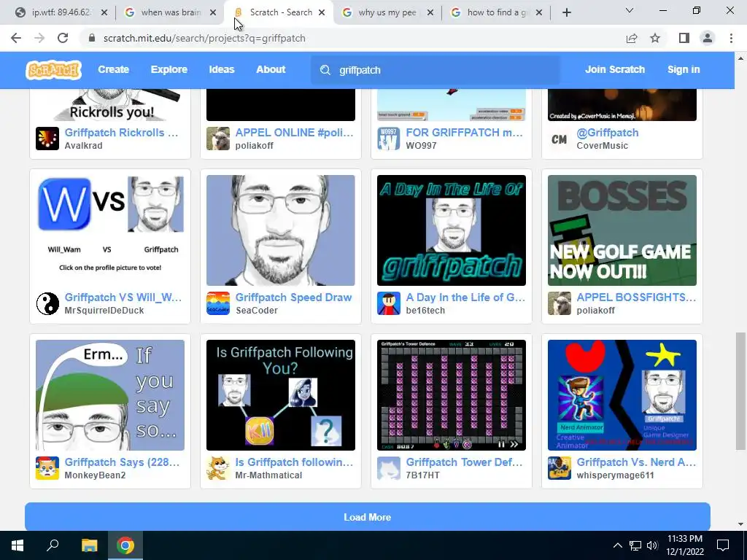
Task: Open the About menu item
Action: (x=271, y=69)
